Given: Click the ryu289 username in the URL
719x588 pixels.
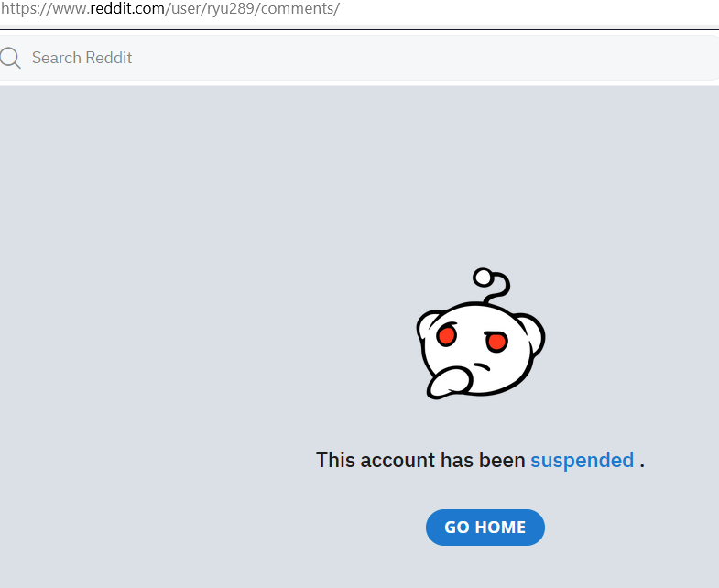Looking at the screenshot, I should (231, 8).
